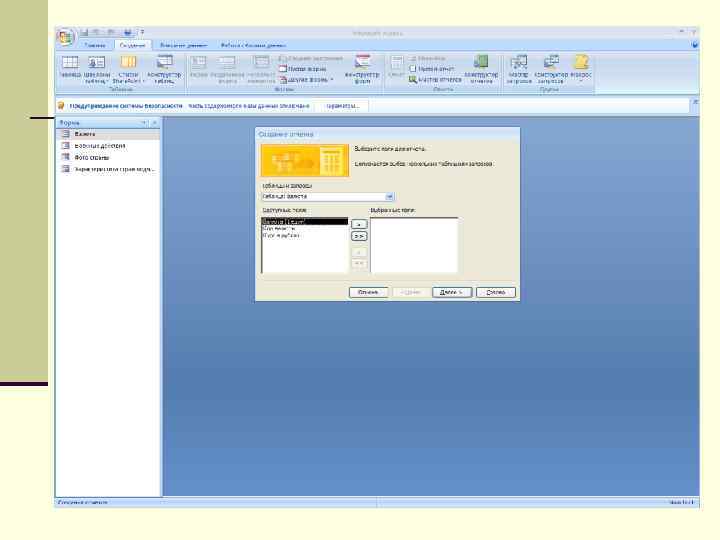Click the double arrow add-all-fields button
The image size is (720, 540).
(359, 236)
